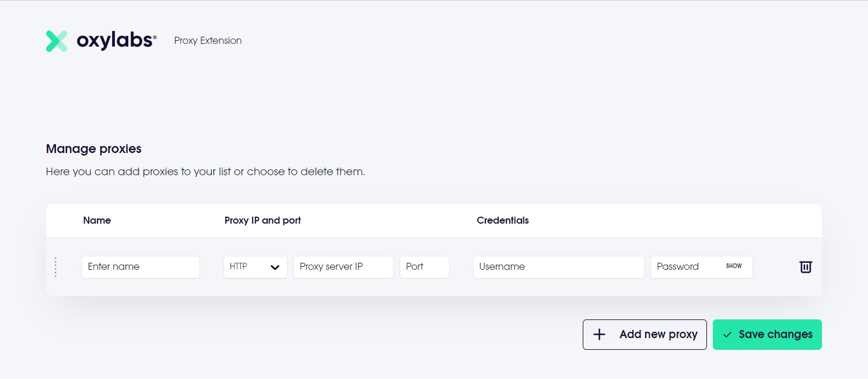Delete the proxy row with the trash icon
Viewport: 868px width, 379px height.
(x=805, y=267)
